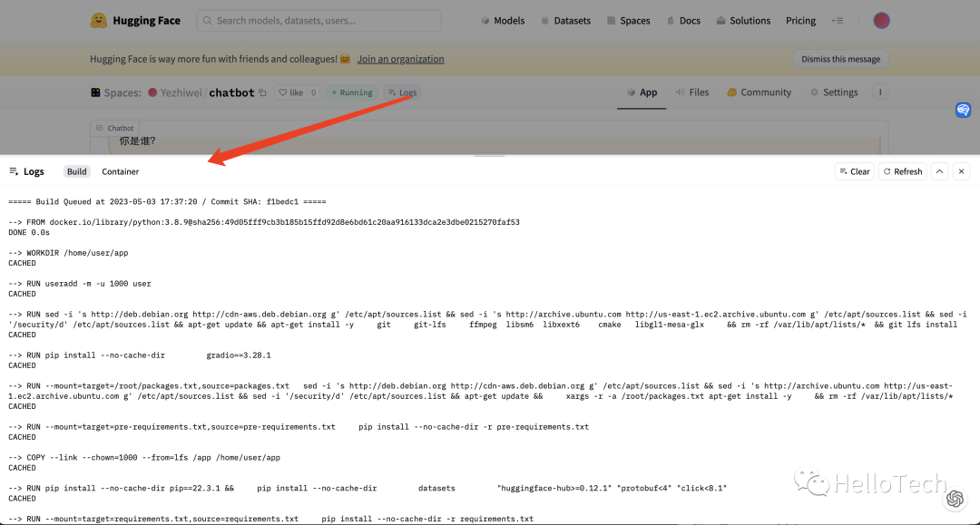Click the pip==22.3.1 install log line
This screenshot has height=525, width=980.
coord(367,488)
